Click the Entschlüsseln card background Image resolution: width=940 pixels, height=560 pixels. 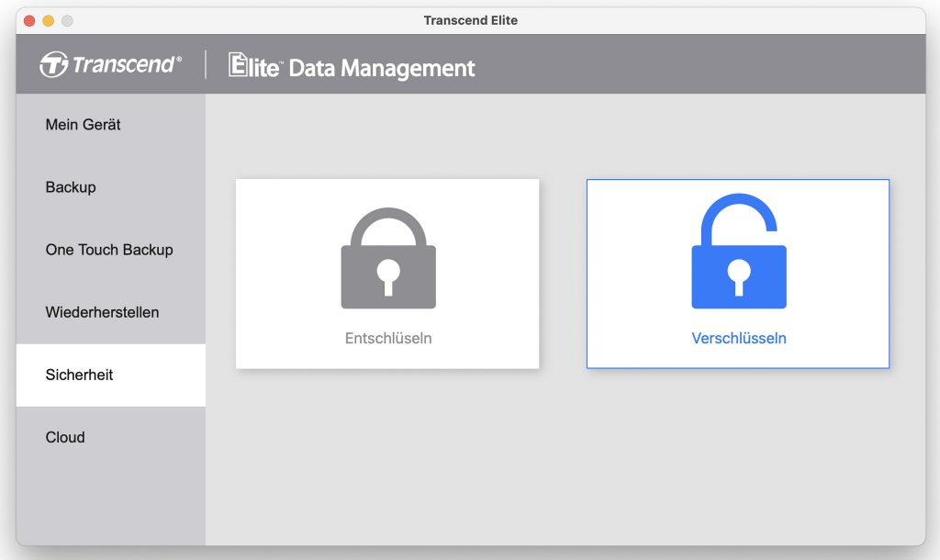click(x=387, y=274)
